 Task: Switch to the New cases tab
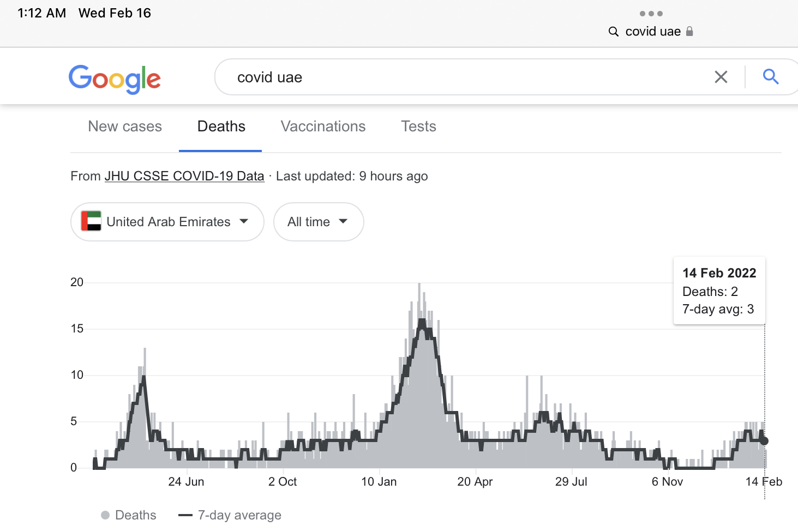[x=125, y=126]
